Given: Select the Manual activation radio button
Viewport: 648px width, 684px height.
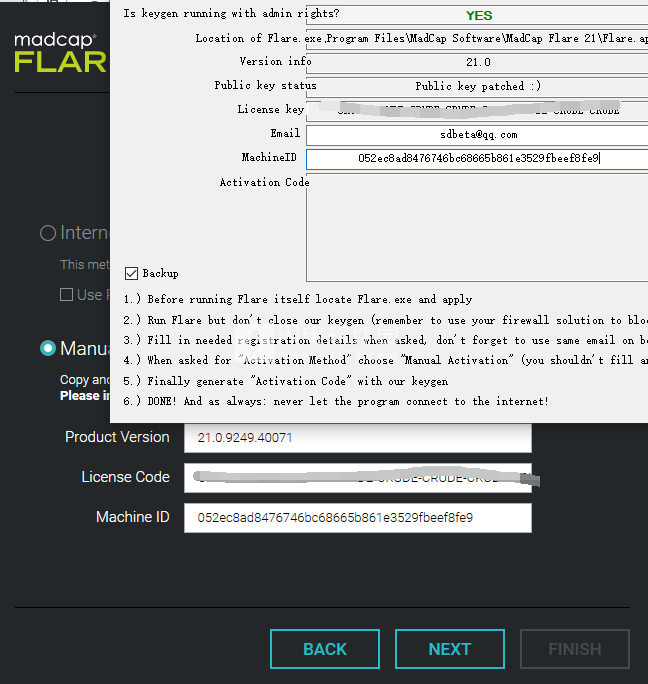Looking at the screenshot, I should [48, 348].
